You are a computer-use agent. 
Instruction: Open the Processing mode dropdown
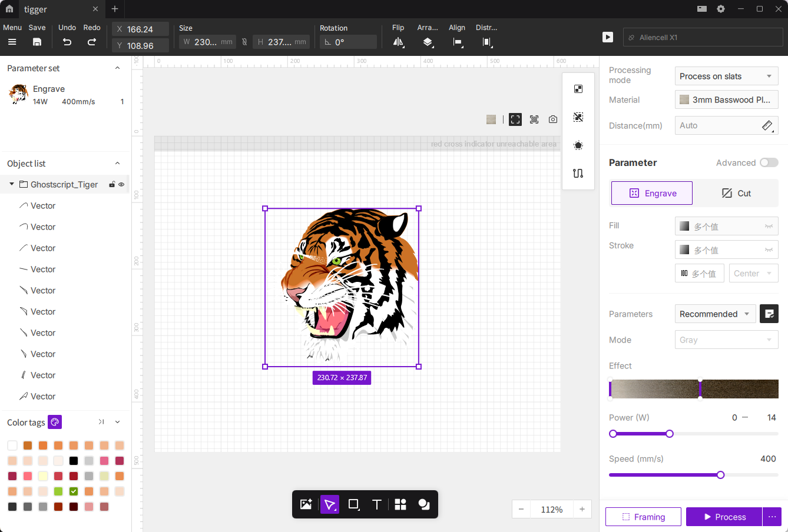click(x=726, y=76)
